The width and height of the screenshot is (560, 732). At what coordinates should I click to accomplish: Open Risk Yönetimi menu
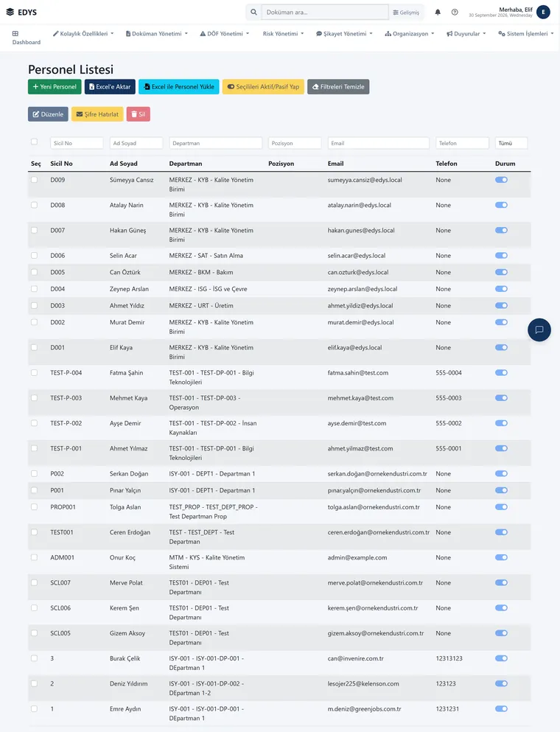click(x=283, y=34)
